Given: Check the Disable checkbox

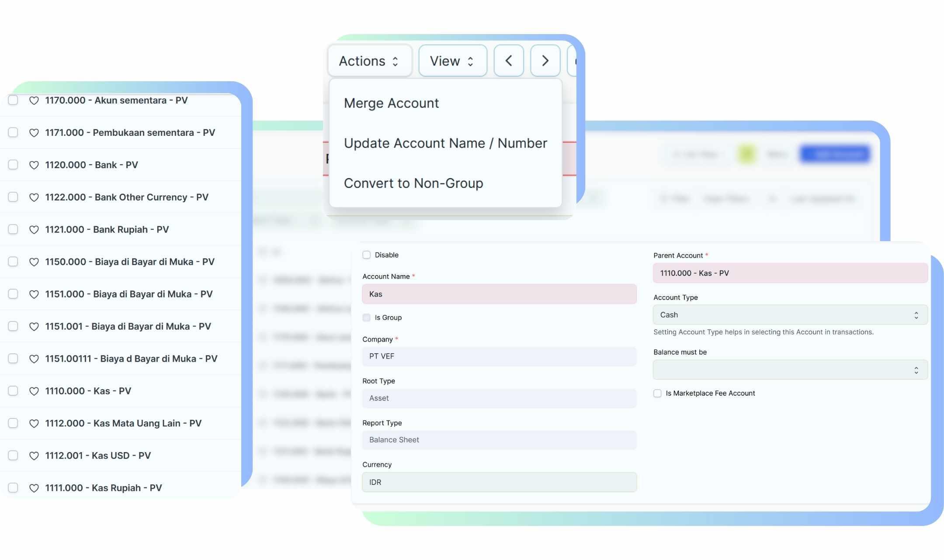Looking at the screenshot, I should [366, 255].
